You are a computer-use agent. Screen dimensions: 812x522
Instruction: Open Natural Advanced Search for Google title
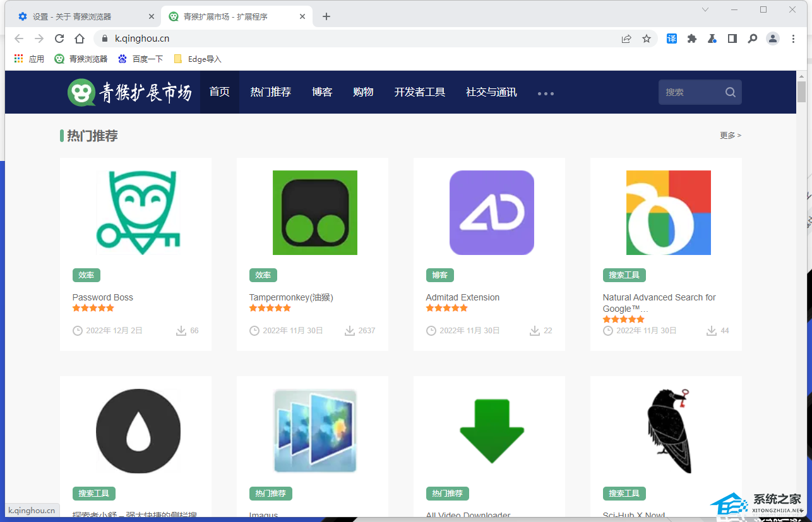659,303
